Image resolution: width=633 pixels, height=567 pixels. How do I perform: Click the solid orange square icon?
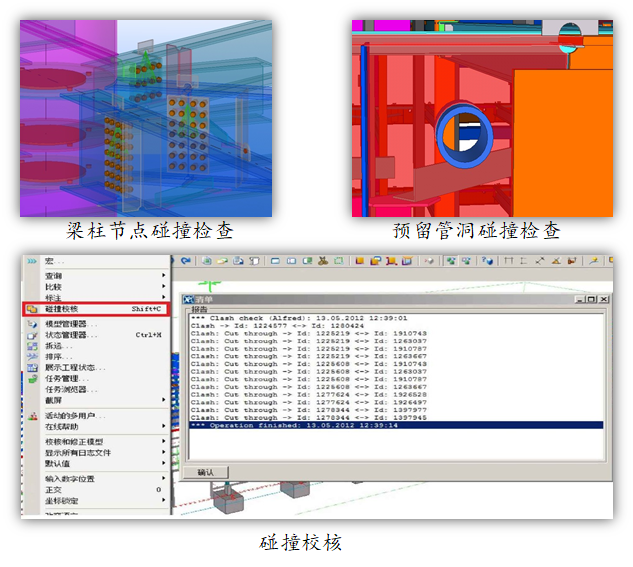pyautogui.click(x=360, y=261)
